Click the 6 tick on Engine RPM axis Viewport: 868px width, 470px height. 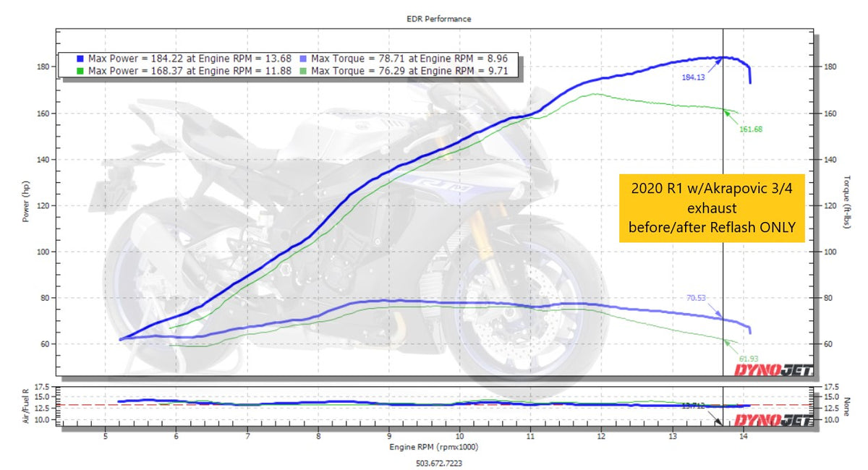click(x=176, y=436)
